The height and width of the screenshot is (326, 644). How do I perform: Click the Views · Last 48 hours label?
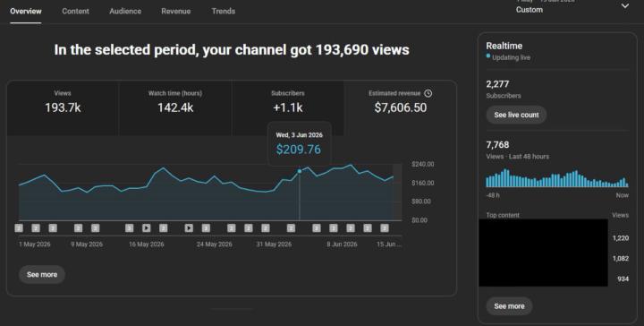point(518,157)
